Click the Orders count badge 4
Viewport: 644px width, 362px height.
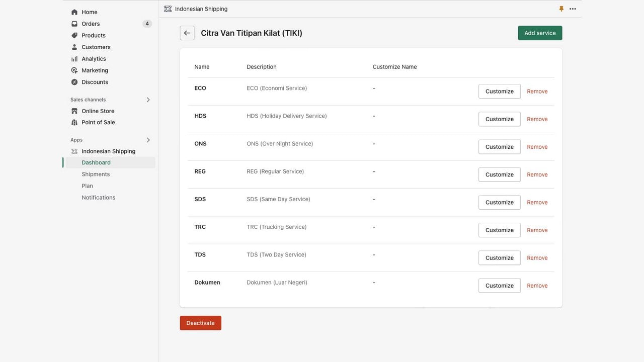147,24
